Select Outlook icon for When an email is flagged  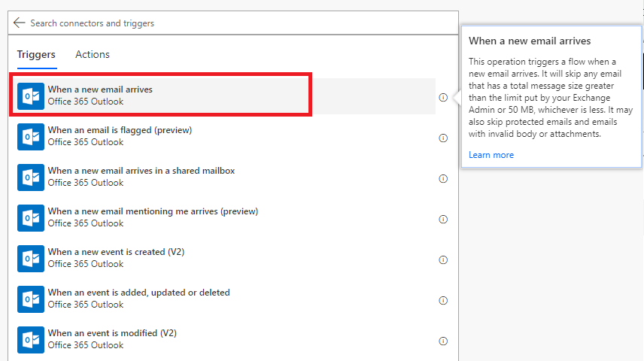pyautogui.click(x=31, y=137)
